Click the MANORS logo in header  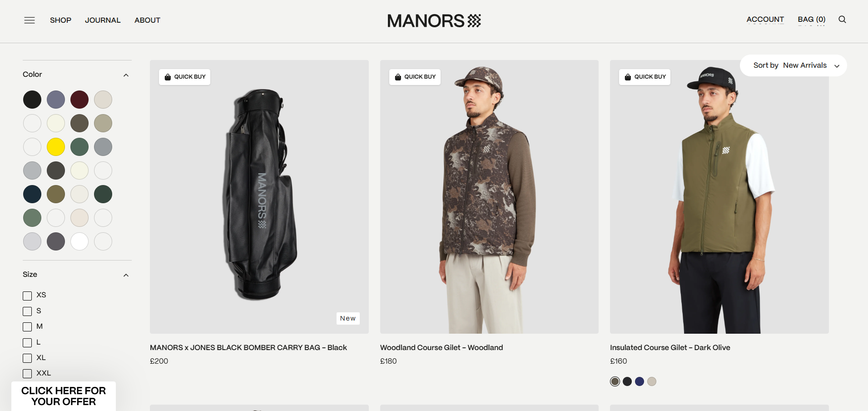[434, 20]
